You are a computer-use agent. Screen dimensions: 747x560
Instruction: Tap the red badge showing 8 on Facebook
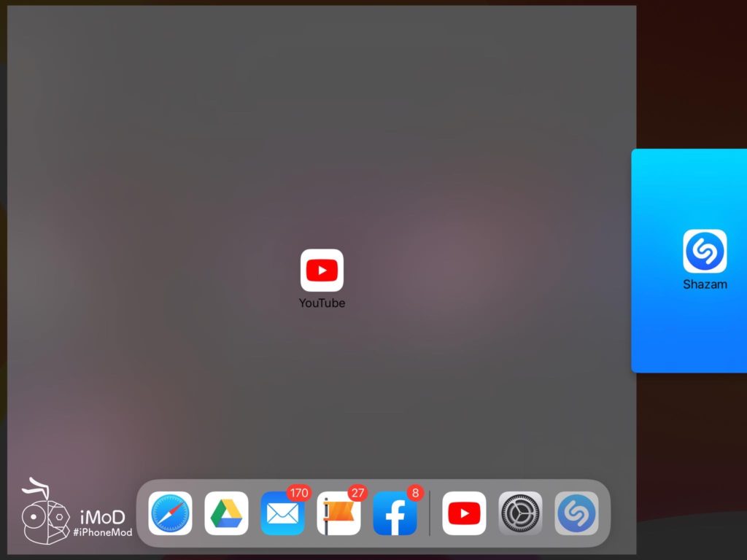pyautogui.click(x=414, y=493)
